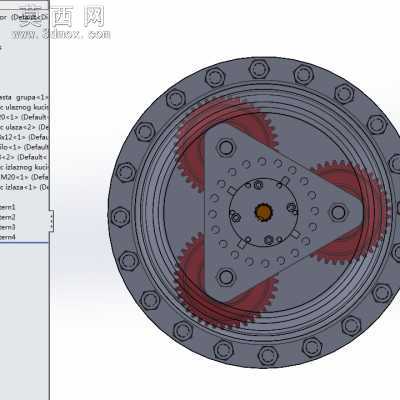Select the 'grupa<1>' component in tree
This screenshot has height=400, width=400.
pyautogui.click(x=24, y=97)
